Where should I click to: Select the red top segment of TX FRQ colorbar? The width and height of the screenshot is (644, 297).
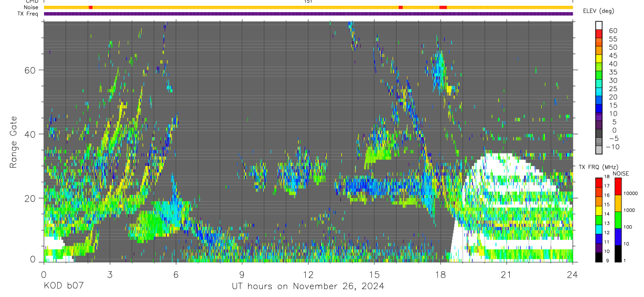[599, 182]
